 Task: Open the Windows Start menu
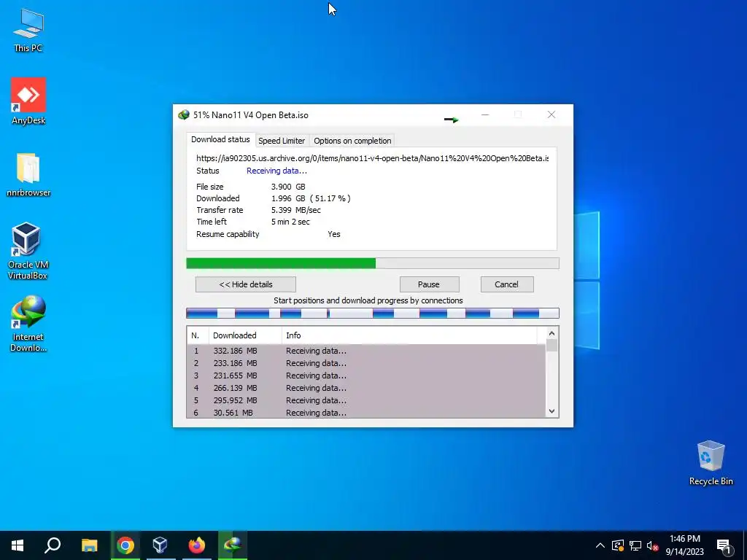18,545
